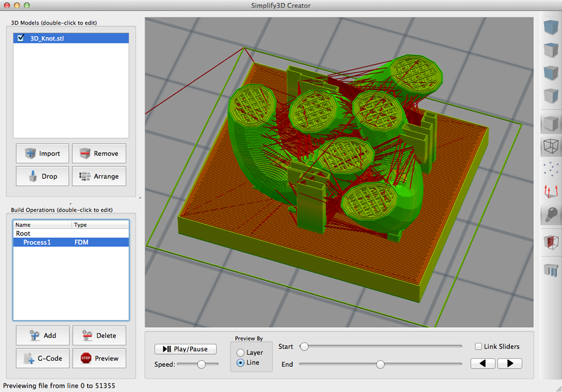Click the Play/Pause button
Viewport: 562px width, 392px height.
pyautogui.click(x=186, y=349)
